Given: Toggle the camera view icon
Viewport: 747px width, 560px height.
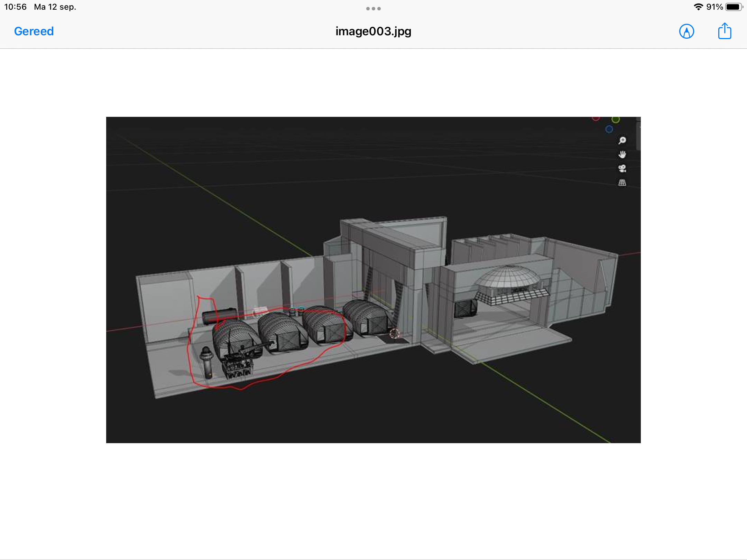Looking at the screenshot, I should [x=622, y=169].
